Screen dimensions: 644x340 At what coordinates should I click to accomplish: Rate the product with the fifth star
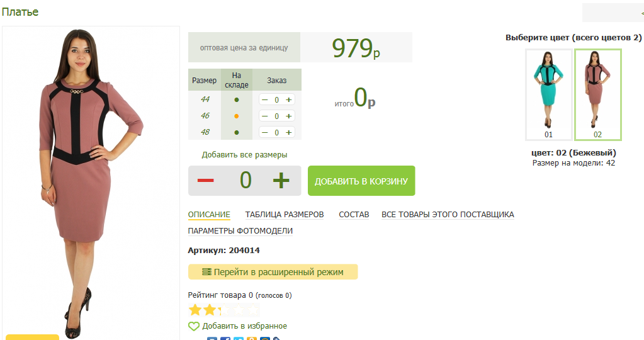click(253, 310)
